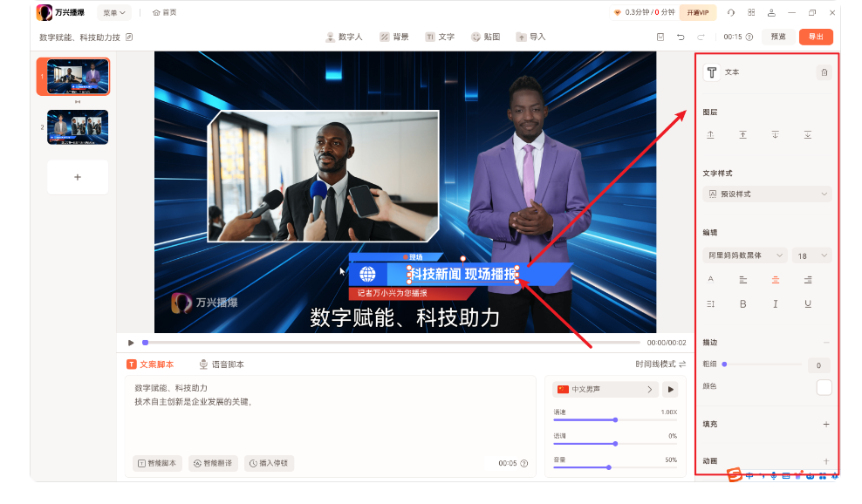This screenshot has width=862, height=504.
Task: Open the font size 18 dropdown
Action: point(811,255)
